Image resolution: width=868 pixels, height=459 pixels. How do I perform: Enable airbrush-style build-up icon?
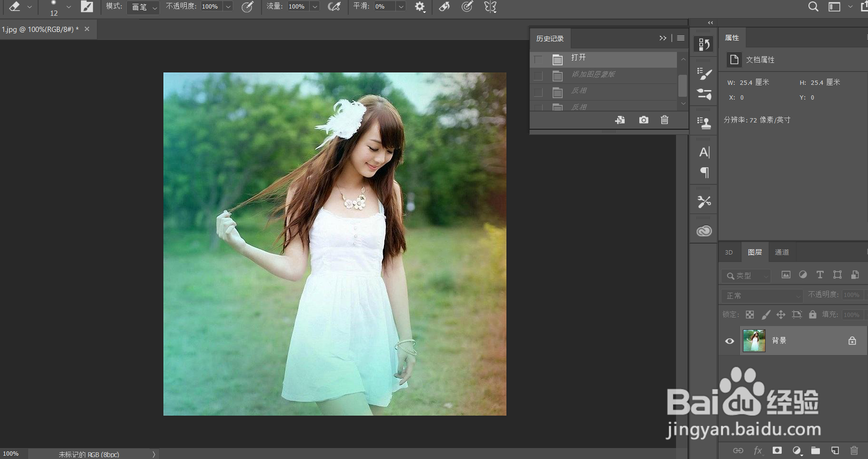[x=334, y=6]
